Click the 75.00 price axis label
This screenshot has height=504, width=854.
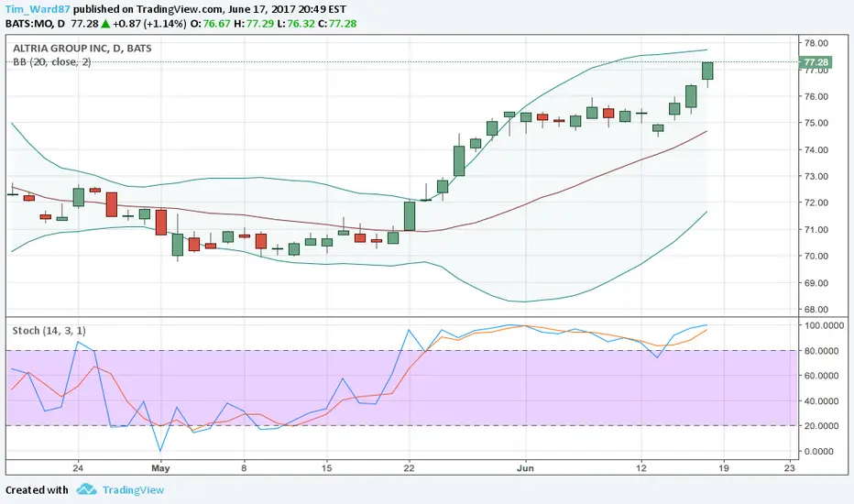click(816, 123)
